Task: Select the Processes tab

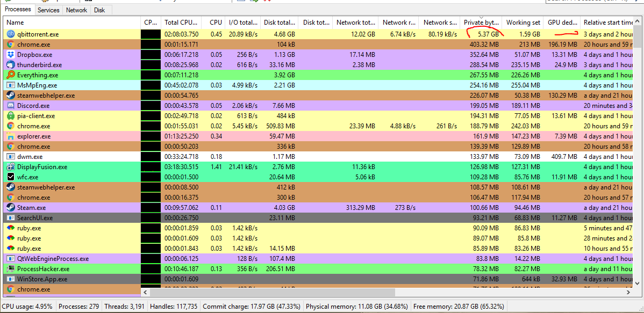Action: (x=18, y=9)
